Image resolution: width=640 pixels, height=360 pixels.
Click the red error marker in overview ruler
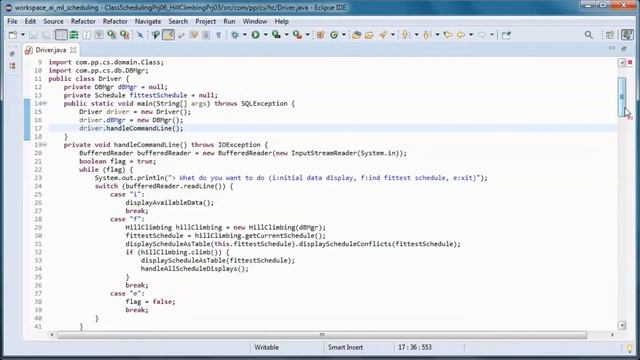pos(630,62)
